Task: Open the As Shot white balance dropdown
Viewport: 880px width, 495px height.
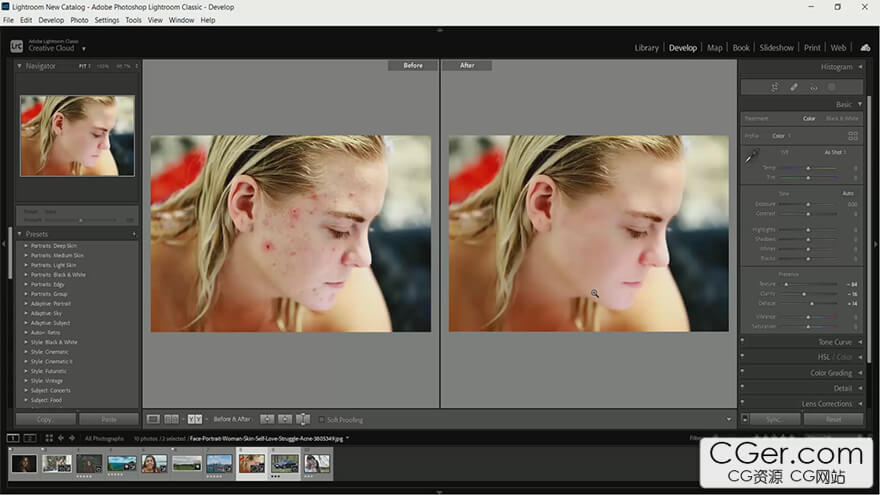Action: coord(835,152)
